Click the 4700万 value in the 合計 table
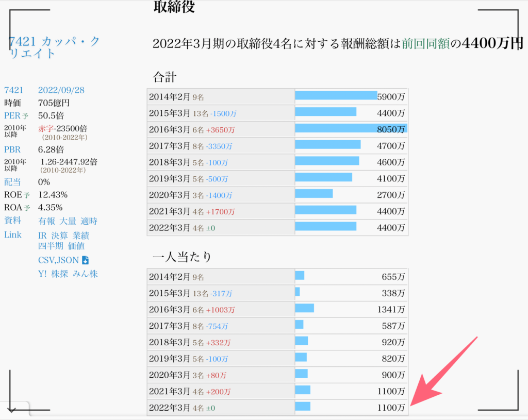The height and width of the screenshot is (420, 528). [391, 146]
